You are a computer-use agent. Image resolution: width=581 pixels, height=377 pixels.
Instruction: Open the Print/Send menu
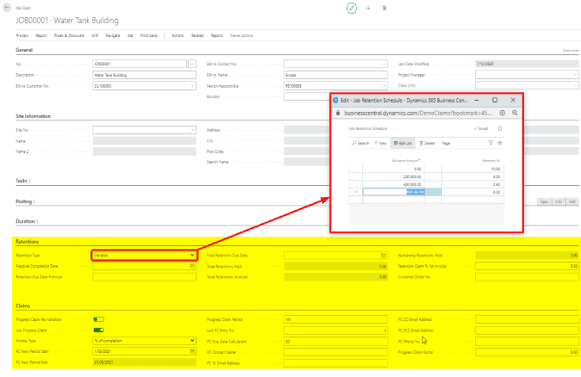coord(149,36)
